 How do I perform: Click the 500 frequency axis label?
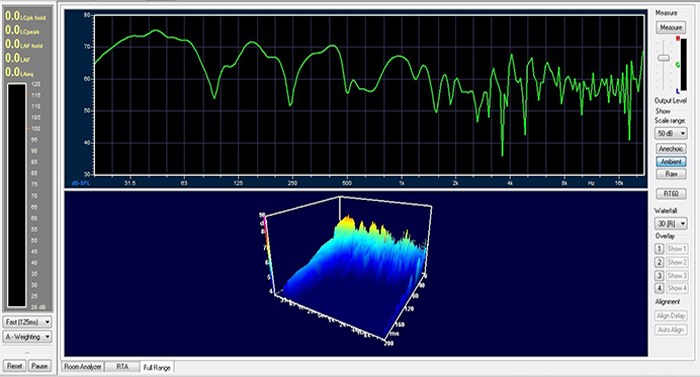coord(347,183)
